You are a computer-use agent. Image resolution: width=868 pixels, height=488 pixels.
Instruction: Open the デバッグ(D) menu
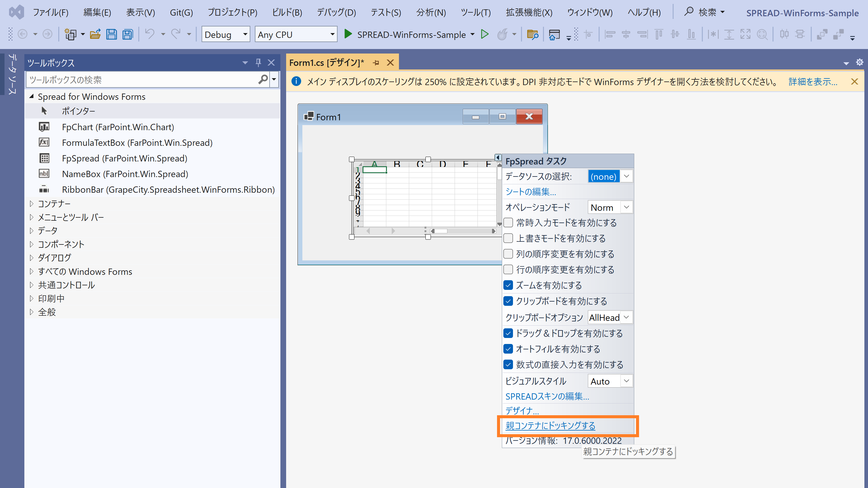click(336, 12)
